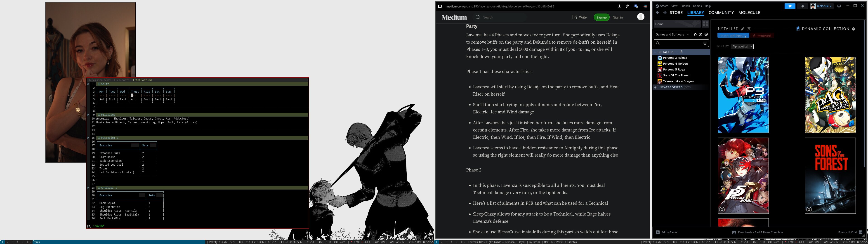
Task: Click the pencil icon next to INSTALLED
Action: point(742,29)
